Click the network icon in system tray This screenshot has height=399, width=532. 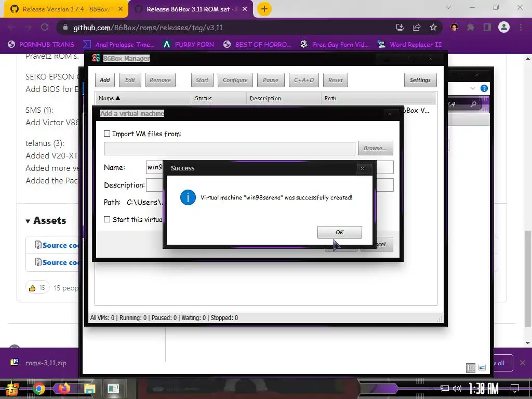pos(445,389)
